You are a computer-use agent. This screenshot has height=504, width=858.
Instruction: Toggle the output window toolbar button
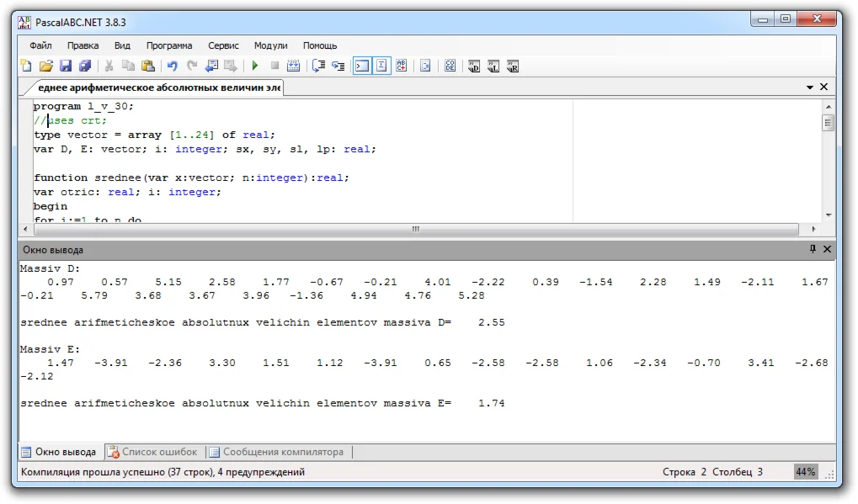point(361,66)
